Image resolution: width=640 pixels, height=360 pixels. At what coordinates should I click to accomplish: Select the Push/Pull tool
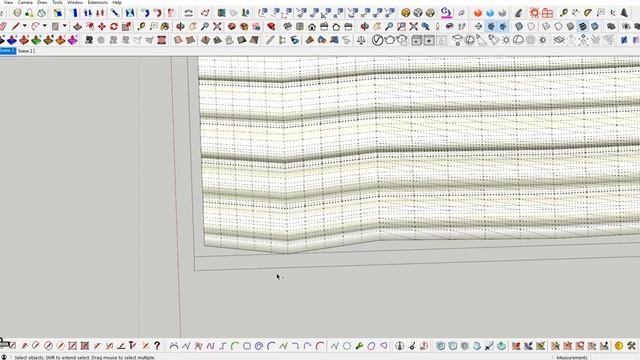(x=77, y=27)
